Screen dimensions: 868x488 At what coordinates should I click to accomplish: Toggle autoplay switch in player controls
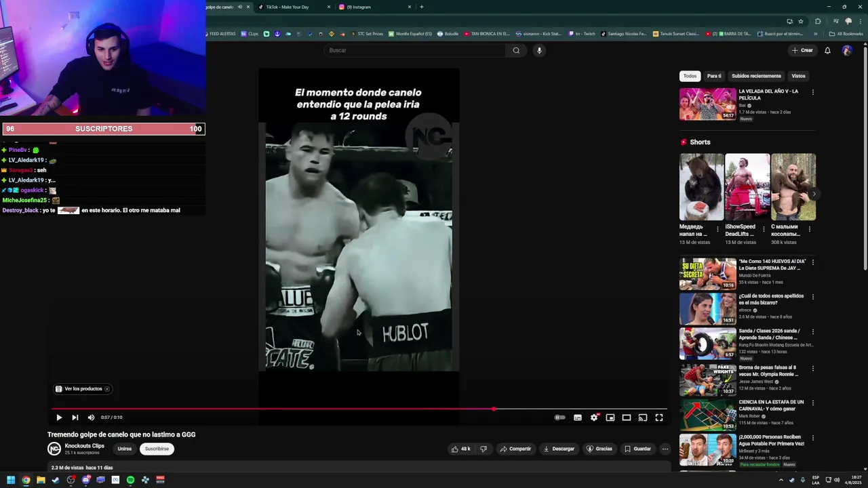click(x=559, y=418)
